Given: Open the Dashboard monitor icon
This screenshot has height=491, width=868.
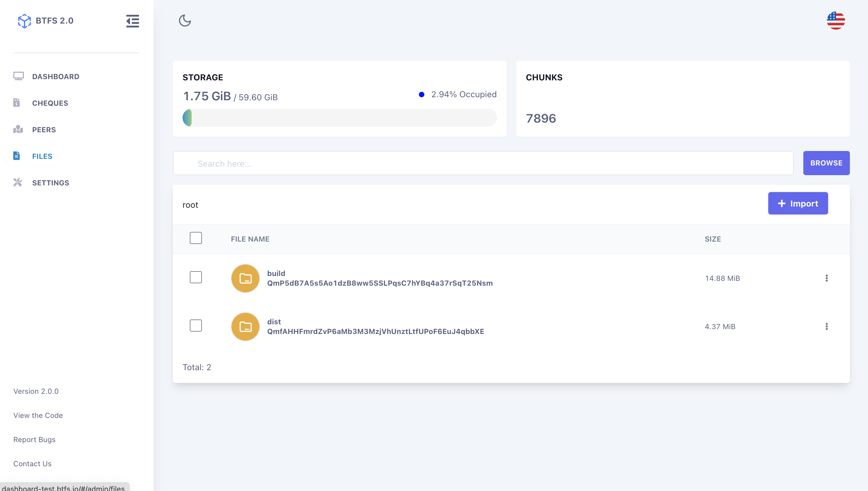Looking at the screenshot, I should tap(18, 76).
